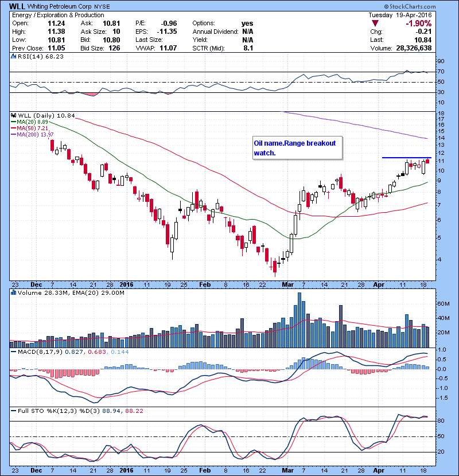Click the Last price 10.84 in header
Screen dimensions: 459x476
tap(423, 40)
